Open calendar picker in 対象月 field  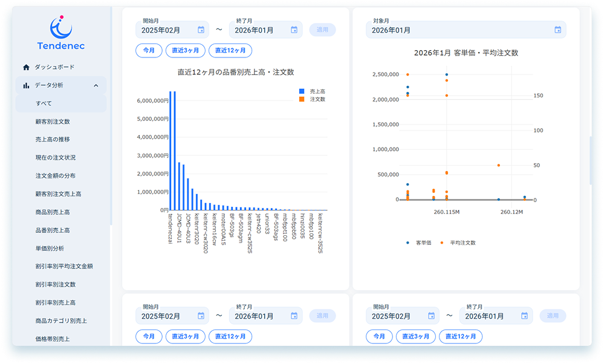[557, 30]
